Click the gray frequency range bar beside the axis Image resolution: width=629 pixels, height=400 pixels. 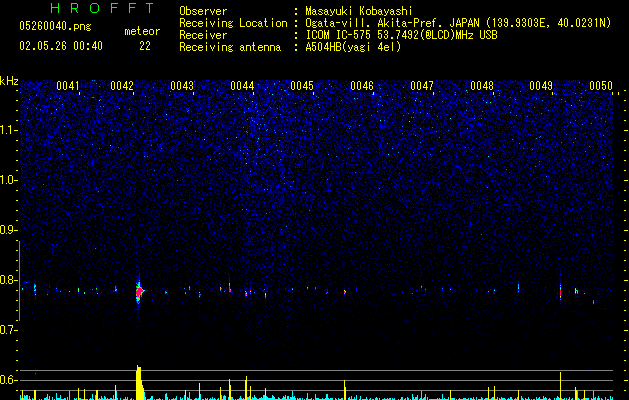[20, 280]
